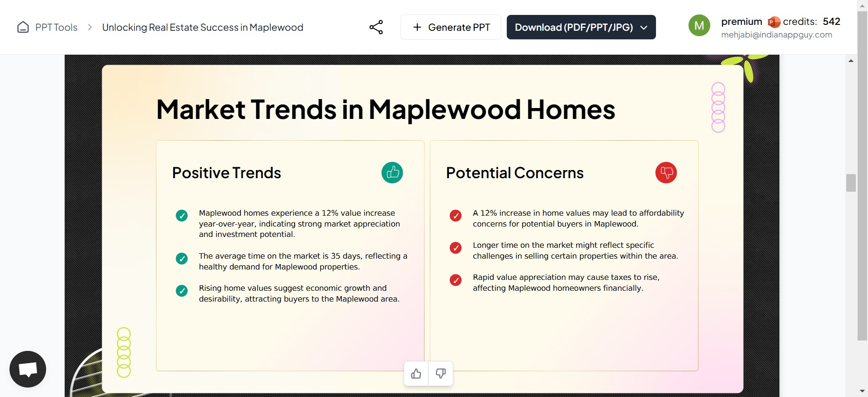868x397 pixels.
Task: Click the green M profile avatar
Action: click(699, 26)
